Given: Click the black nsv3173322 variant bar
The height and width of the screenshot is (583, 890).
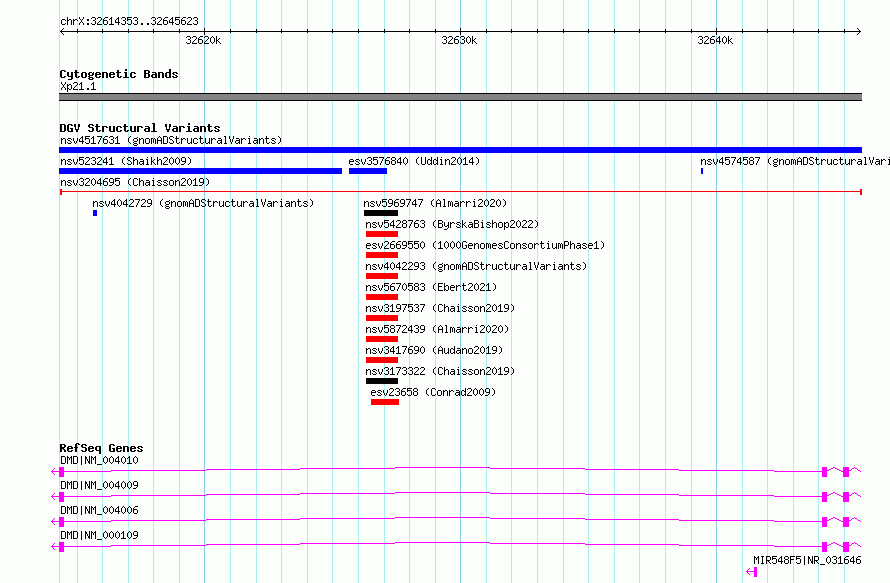Looking at the screenshot, I should (x=382, y=381).
